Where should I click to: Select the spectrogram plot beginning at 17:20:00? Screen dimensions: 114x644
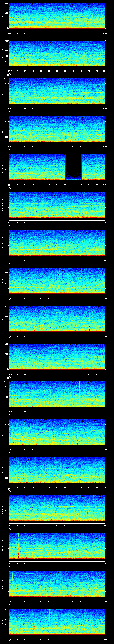tap(57, 243)
